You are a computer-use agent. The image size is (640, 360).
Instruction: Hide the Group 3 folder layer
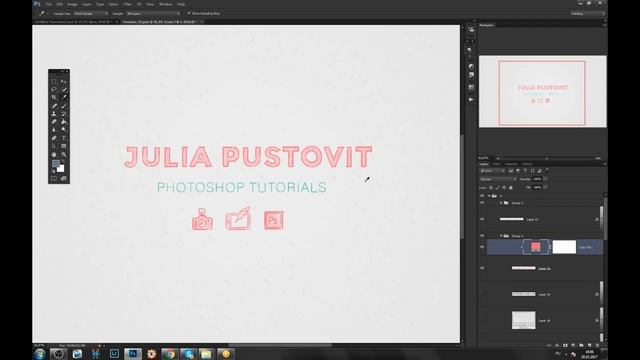pyautogui.click(x=482, y=236)
